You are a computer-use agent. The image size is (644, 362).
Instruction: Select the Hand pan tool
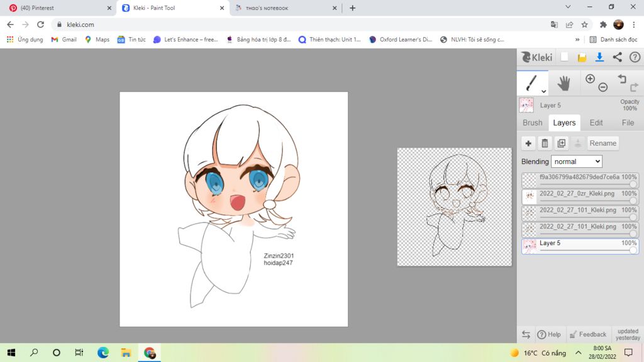click(x=564, y=84)
